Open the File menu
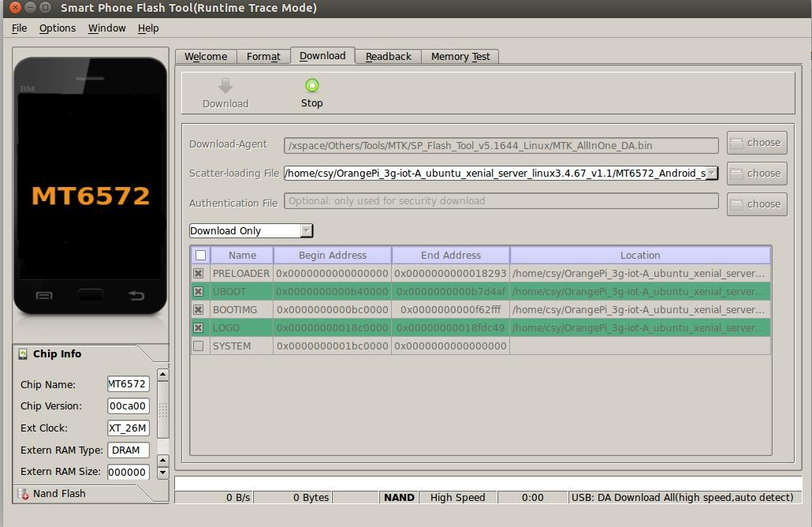Viewport: 812px width, 527px height. click(x=19, y=28)
